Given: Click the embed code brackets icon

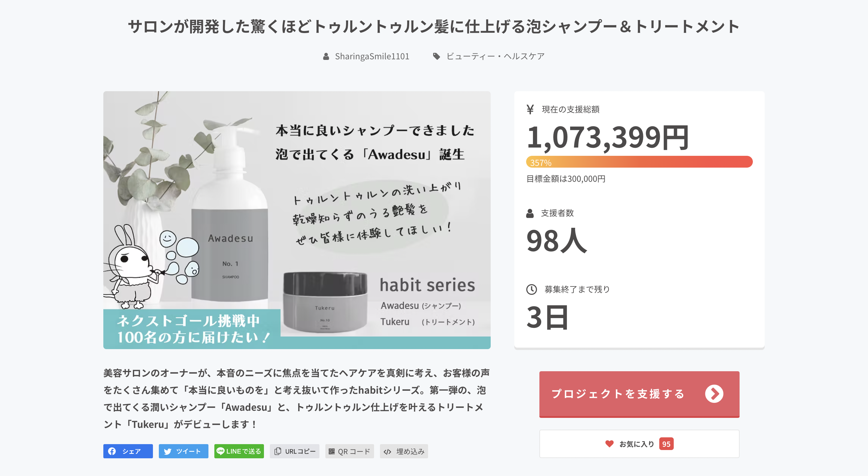Looking at the screenshot, I should coord(387,452).
